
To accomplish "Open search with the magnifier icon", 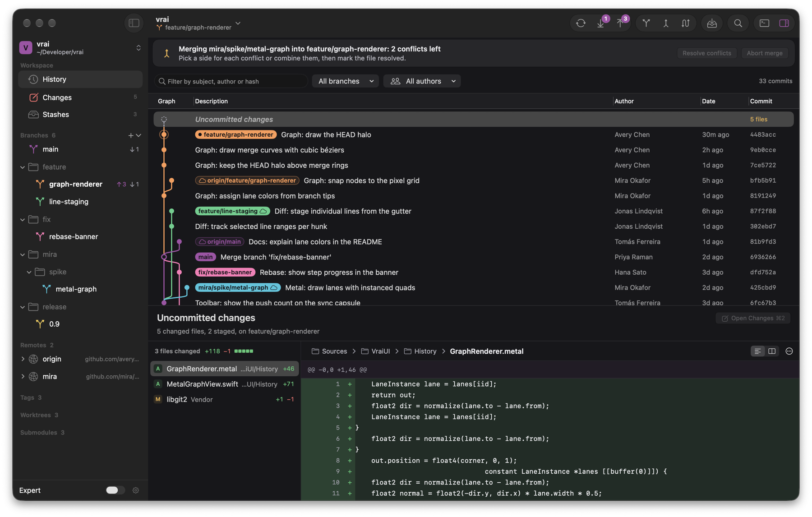I will pyautogui.click(x=738, y=23).
